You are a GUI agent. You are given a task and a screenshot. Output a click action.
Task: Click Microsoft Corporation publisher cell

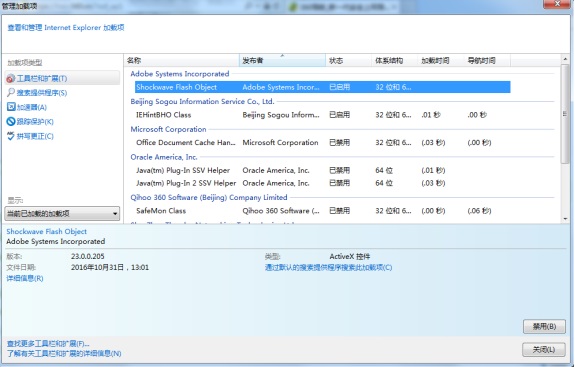point(280,143)
